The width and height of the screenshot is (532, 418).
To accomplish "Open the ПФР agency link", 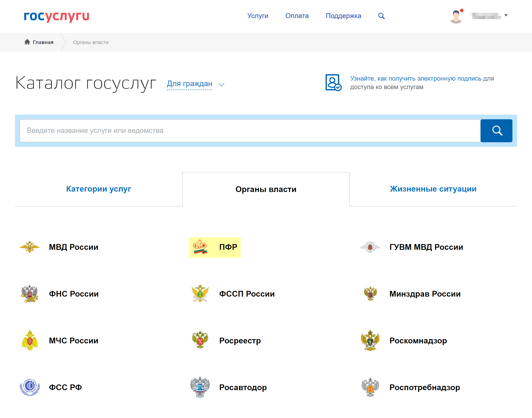I will pos(228,247).
